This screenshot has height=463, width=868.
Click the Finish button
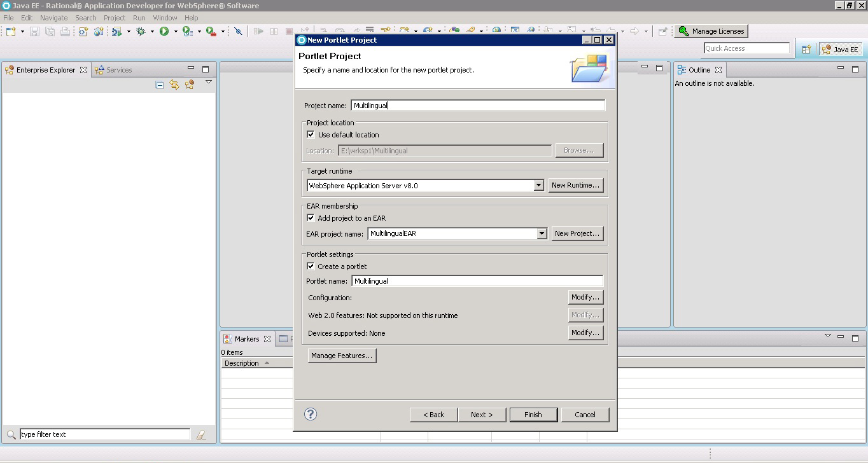(533, 415)
